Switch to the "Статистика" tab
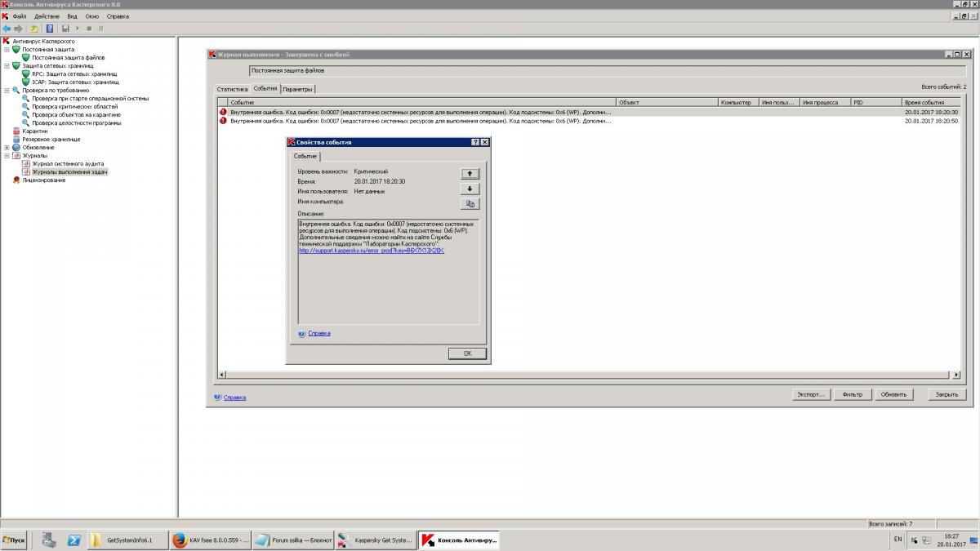The width and height of the screenshot is (980, 551). (232, 89)
